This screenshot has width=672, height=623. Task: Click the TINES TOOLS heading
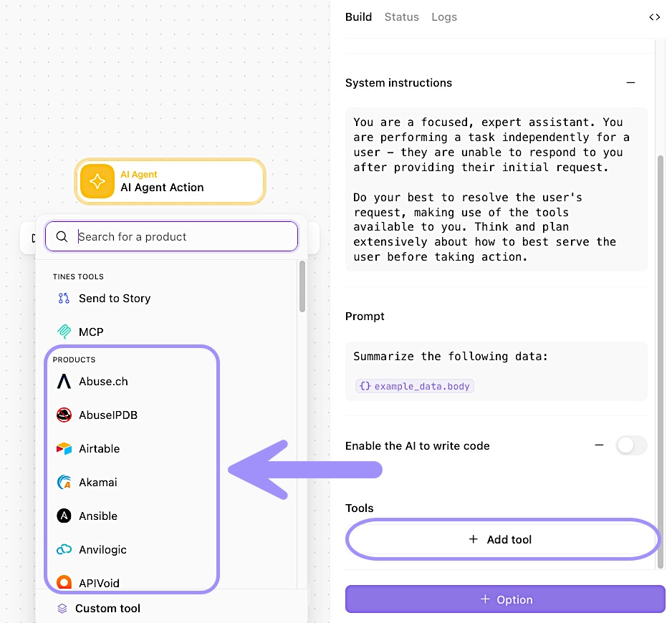[x=78, y=276]
